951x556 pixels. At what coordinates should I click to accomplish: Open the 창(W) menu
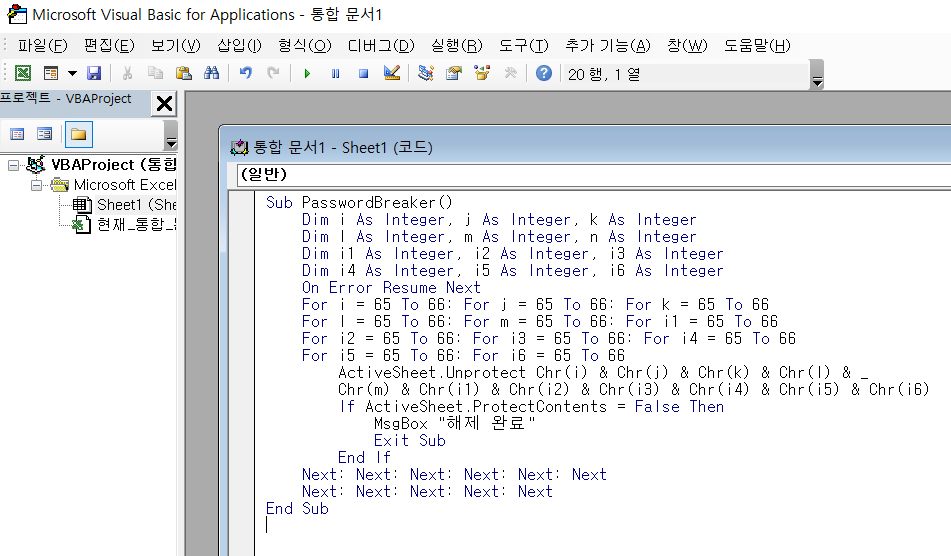687,45
